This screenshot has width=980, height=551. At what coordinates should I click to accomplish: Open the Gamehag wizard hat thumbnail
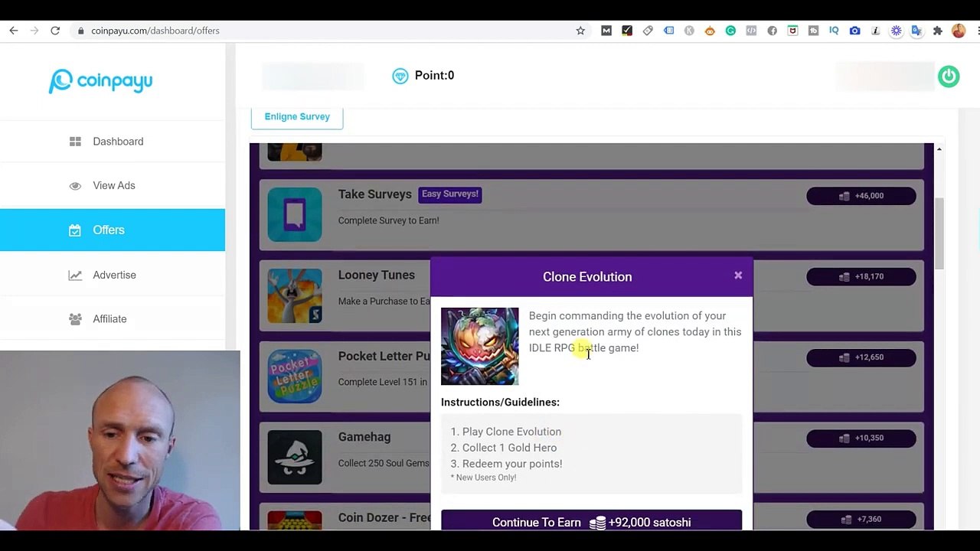295,457
